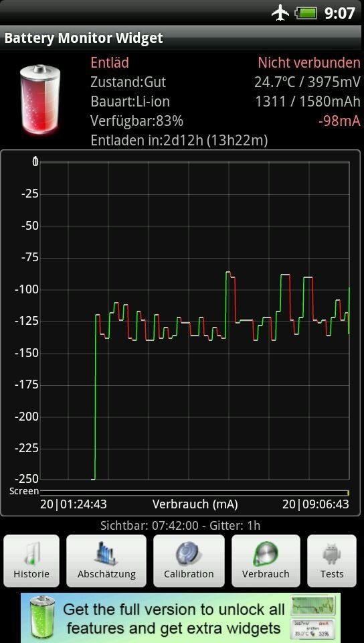The height and width of the screenshot is (643, 364).
Task: Open the Historie view button
Action: (x=31, y=561)
